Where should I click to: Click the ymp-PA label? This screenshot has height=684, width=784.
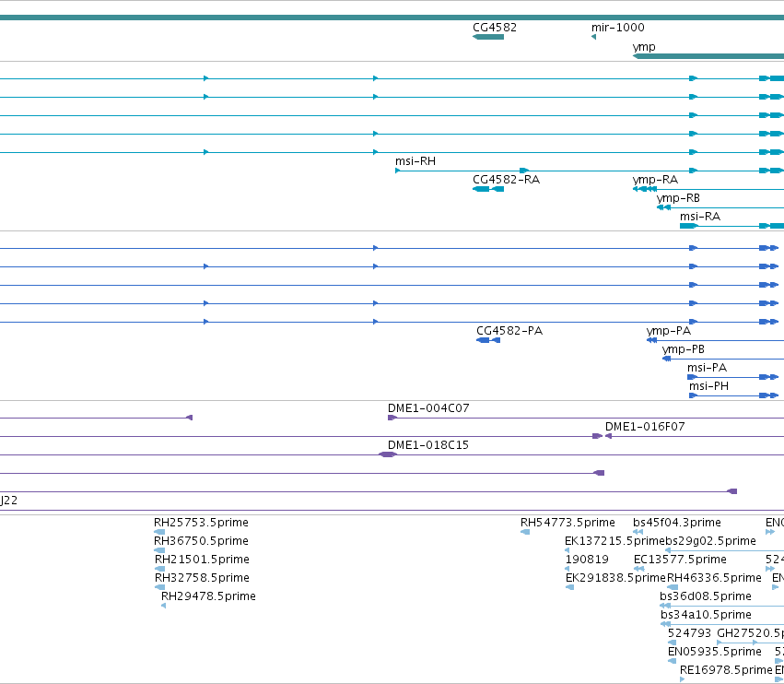(x=669, y=331)
